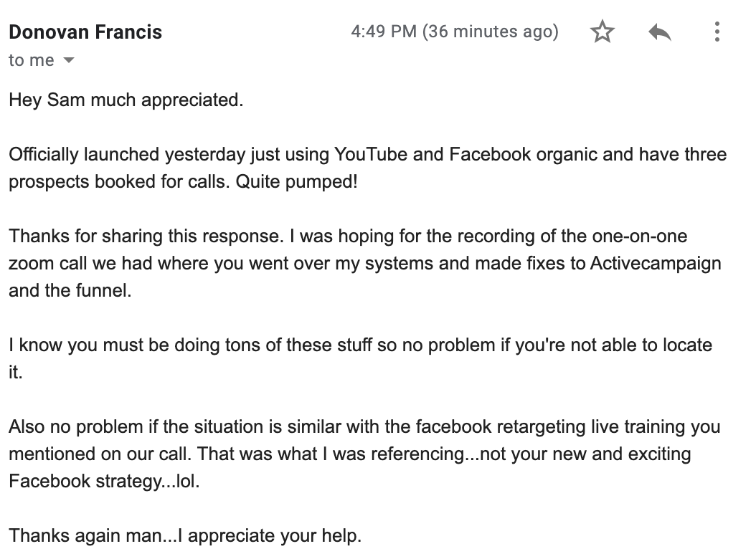This screenshot has height=559, width=756.
Task: Click 'Thanks for sharing this response.' sentence
Action: click(x=146, y=236)
